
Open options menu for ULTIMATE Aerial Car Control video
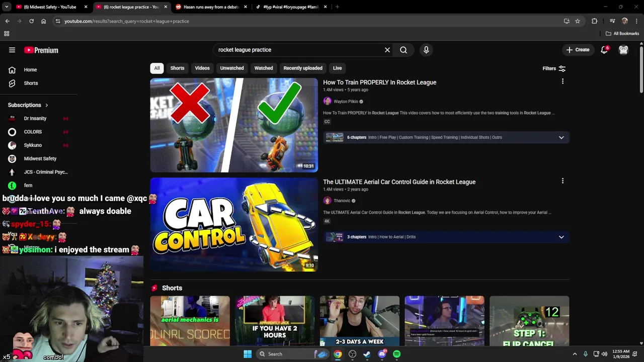[x=562, y=181]
